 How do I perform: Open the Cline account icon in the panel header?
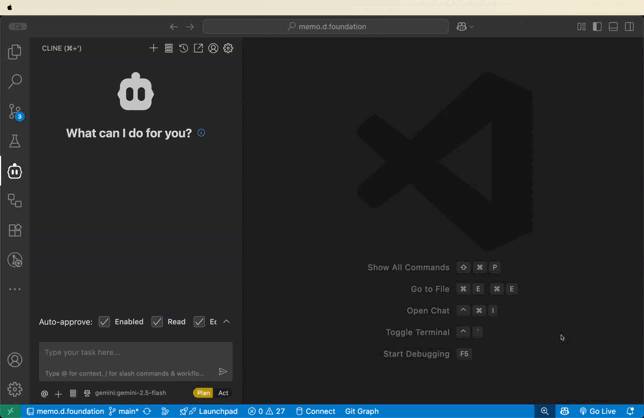coord(213,48)
